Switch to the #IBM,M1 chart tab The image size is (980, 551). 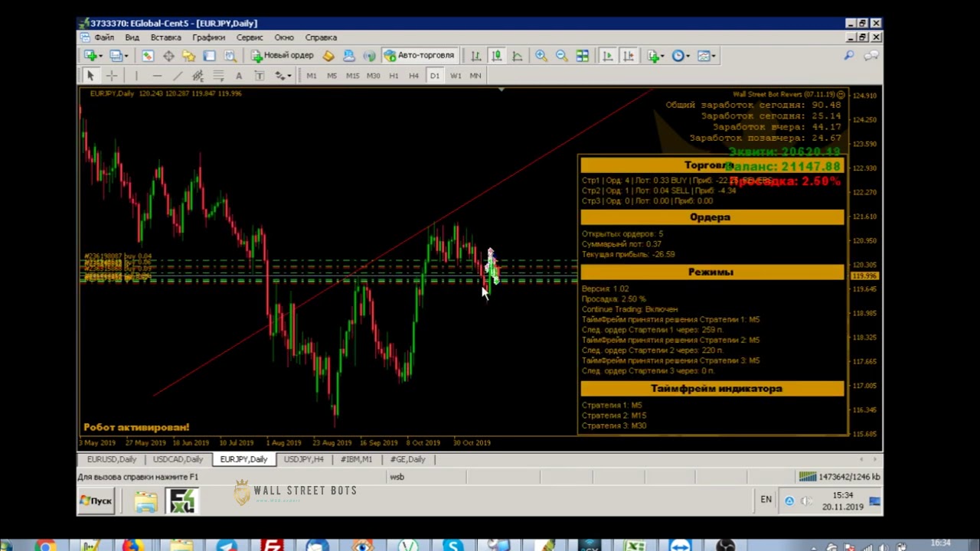coord(356,459)
